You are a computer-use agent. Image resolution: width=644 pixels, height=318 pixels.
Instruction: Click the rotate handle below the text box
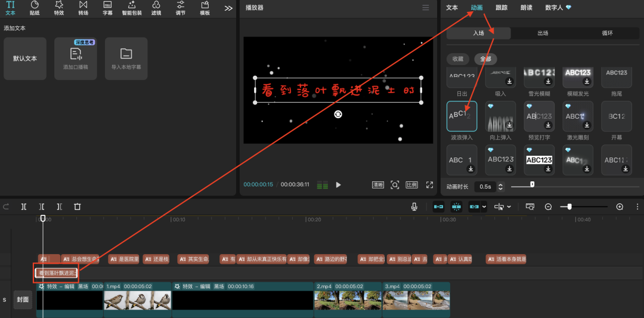click(338, 114)
